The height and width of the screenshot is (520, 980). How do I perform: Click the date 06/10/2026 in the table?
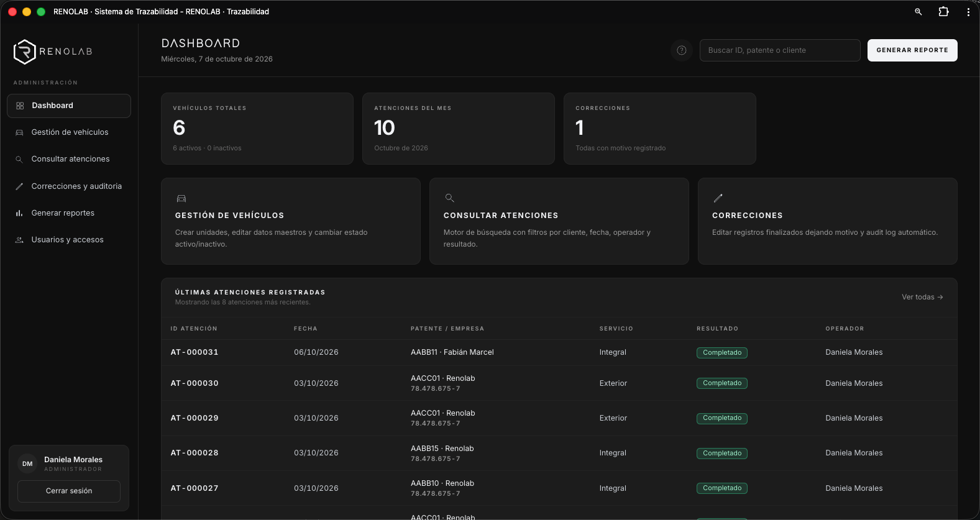(316, 352)
